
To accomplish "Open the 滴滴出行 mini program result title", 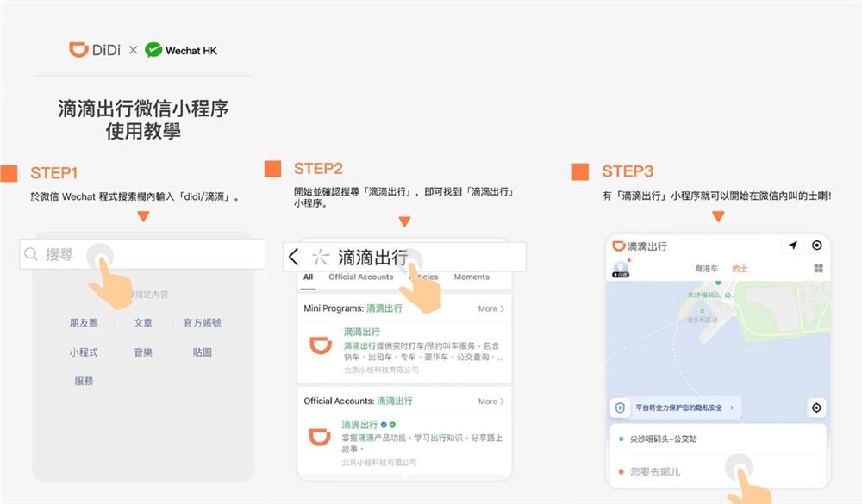I will point(362,332).
